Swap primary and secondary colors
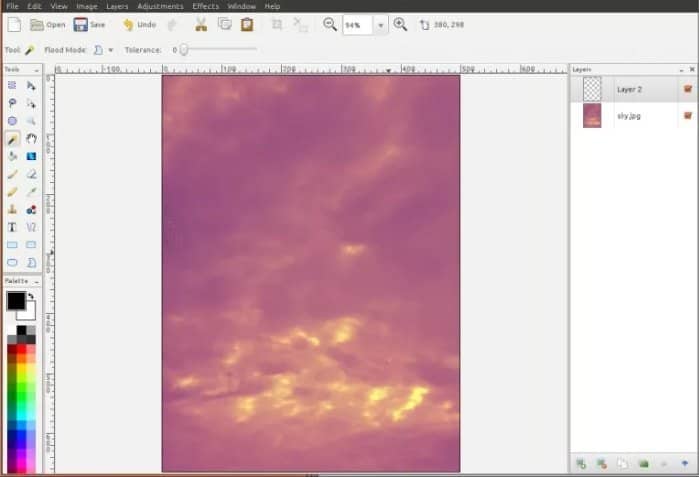 [x=31, y=296]
